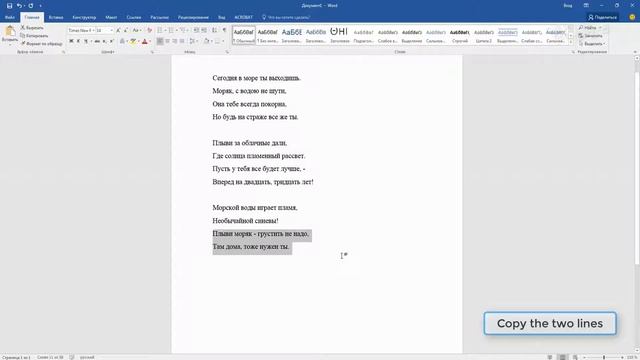Open multilevel list dropdown
This screenshot has height=360, width=640.
pyautogui.click(x=188, y=30)
